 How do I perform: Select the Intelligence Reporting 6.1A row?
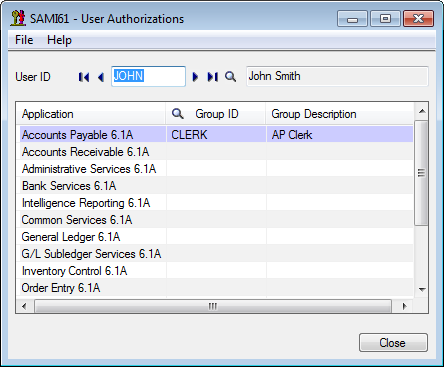click(216, 203)
